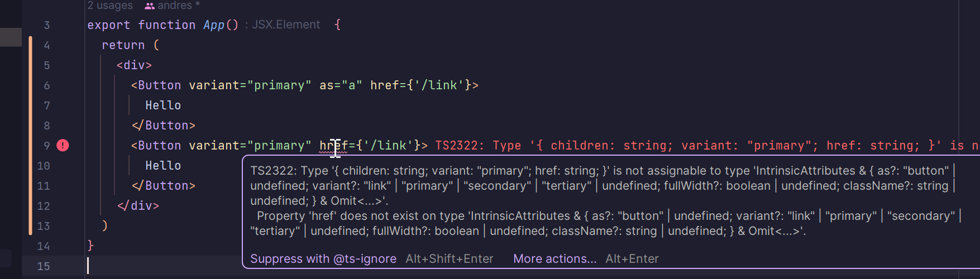Click the "andres" author annotation
The width and height of the screenshot is (980, 279).
(x=175, y=6)
